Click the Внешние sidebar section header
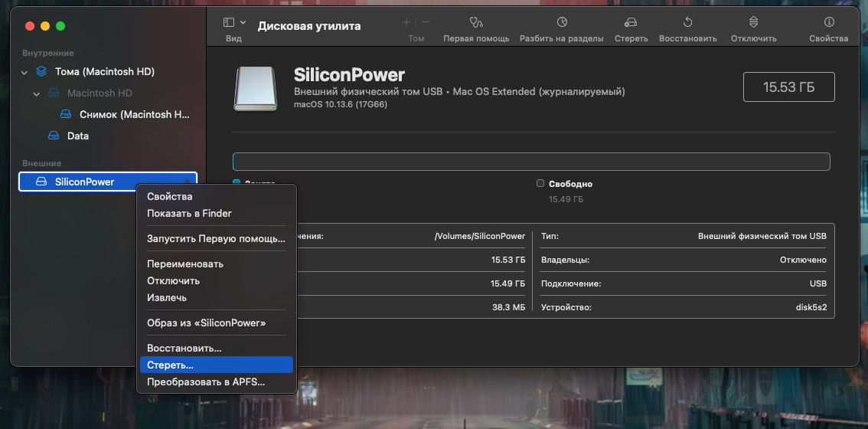This screenshot has height=429, width=868. pos(41,163)
